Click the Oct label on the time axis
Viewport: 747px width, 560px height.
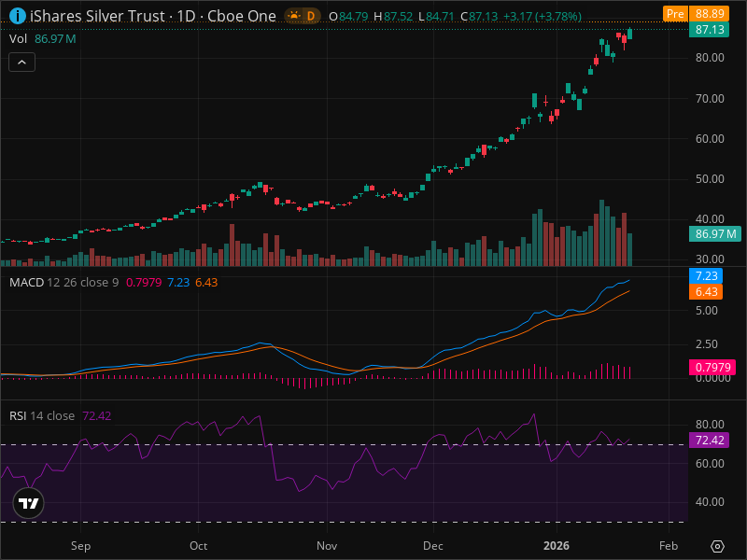[x=198, y=546]
